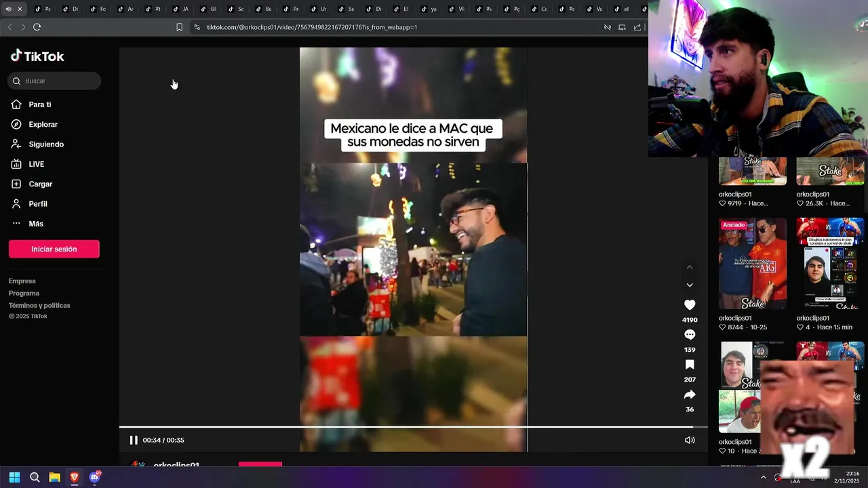
Task: Switch to the "Fo" tab
Action: point(98,9)
